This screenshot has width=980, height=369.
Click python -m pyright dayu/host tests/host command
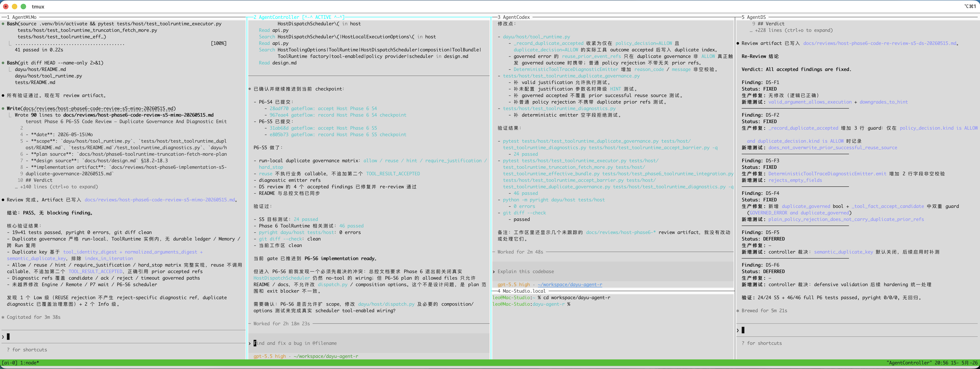click(x=554, y=200)
